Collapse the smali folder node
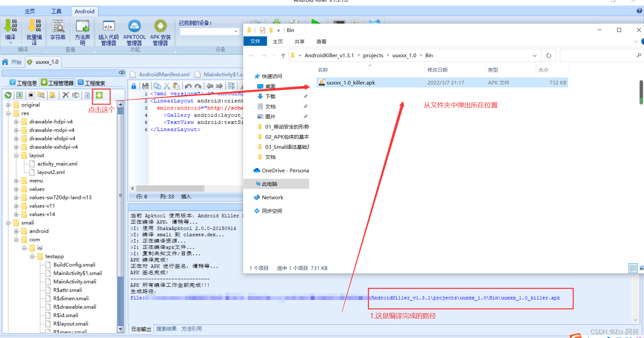The width and height of the screenshot is (644, 338). click(8, 223)
